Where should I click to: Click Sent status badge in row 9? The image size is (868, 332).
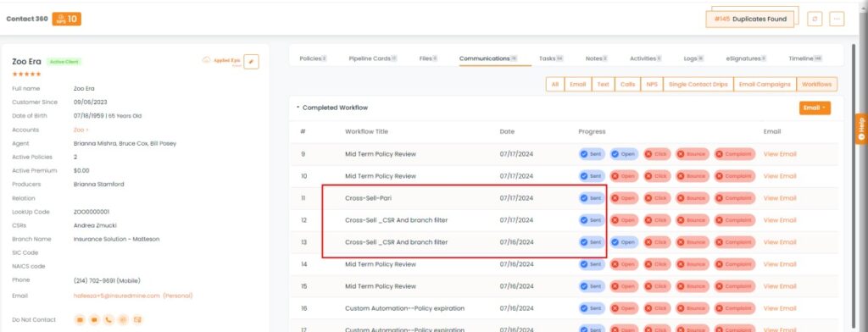click(x=592, y=154)
